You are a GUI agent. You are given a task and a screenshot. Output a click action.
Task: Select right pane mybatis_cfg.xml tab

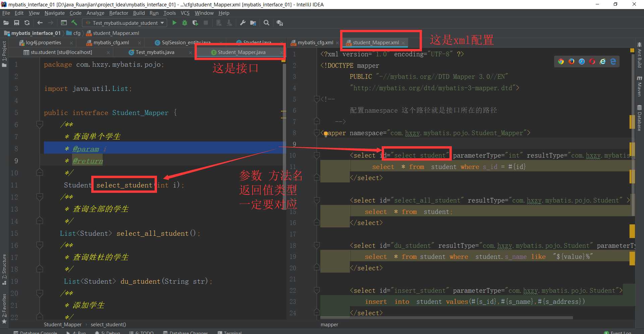click(x=315, y=43)
